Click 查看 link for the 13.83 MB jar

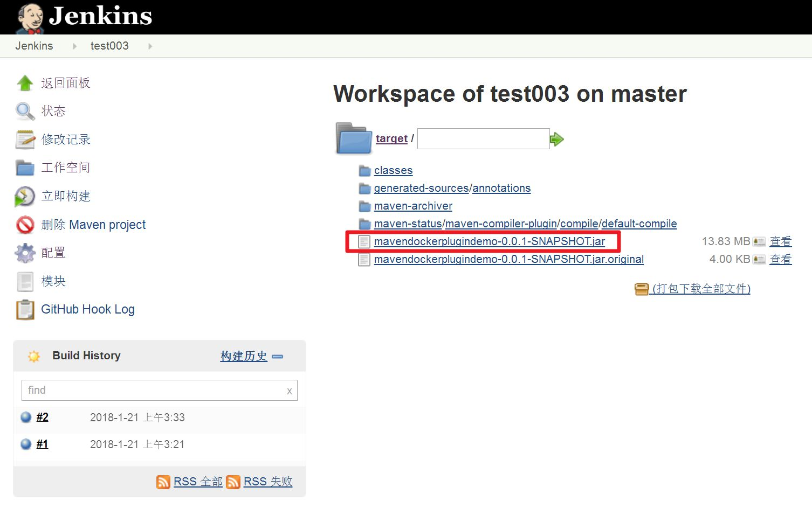click(780, 242)
